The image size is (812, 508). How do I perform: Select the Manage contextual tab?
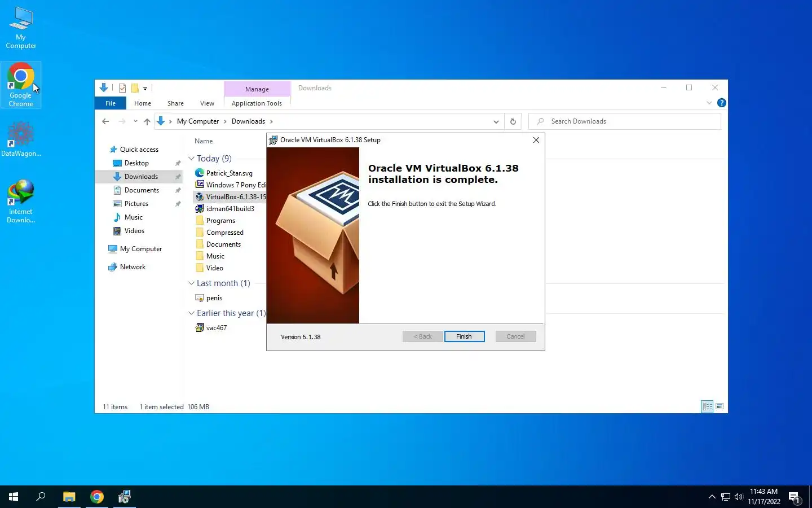coord(257,89)
